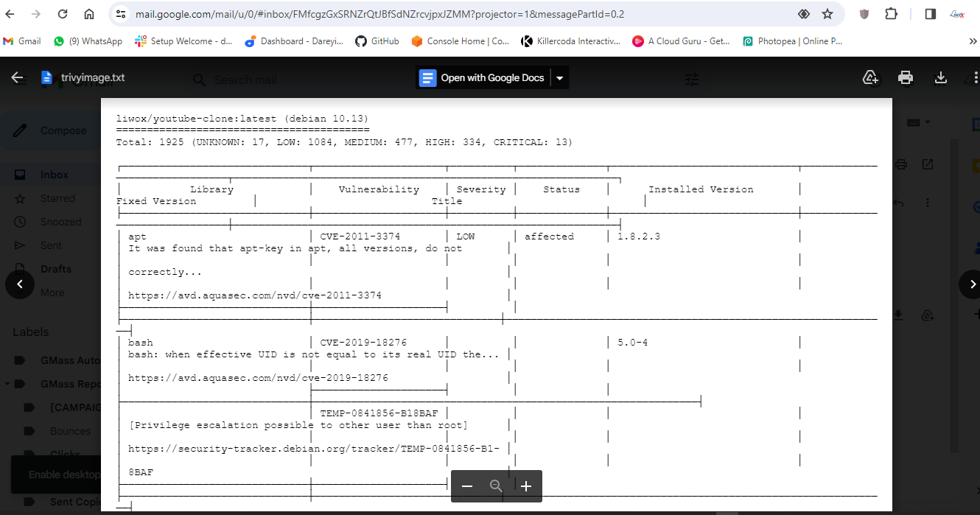The height and width of the screenshot is (515, 980).
Task: Go to the previous attachment
Action: (x=20, y=284)
